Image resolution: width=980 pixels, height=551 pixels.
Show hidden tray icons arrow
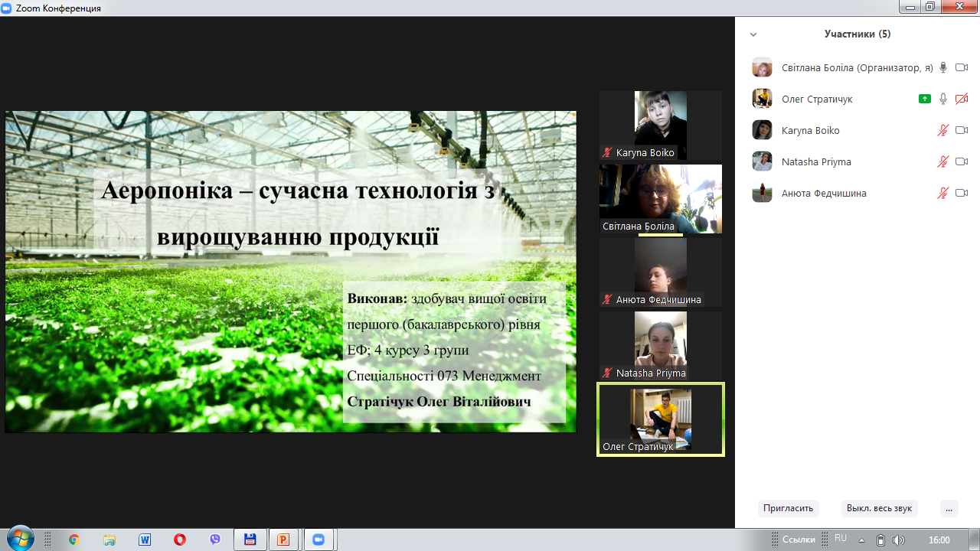tap(863, 540)
